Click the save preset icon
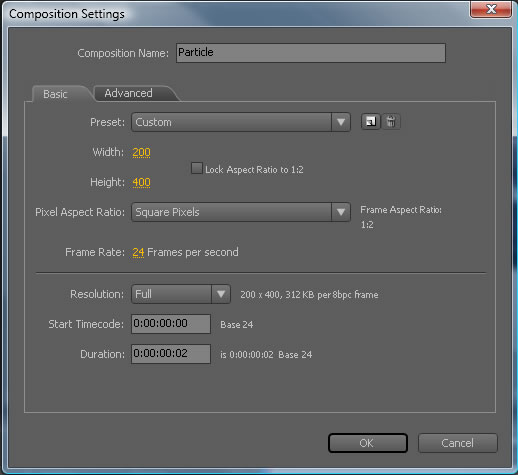The width and height of the screenshot is (518, 475). pos(371,122)
